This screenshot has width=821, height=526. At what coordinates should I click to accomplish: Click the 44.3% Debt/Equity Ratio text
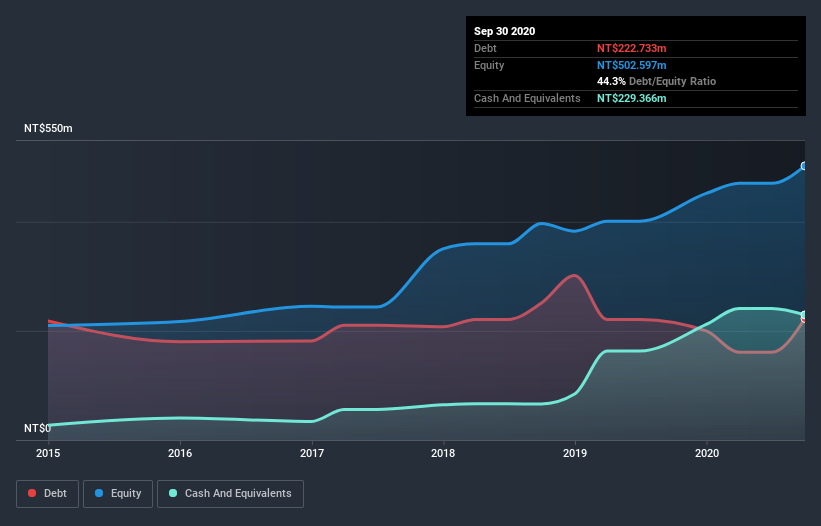657,81
